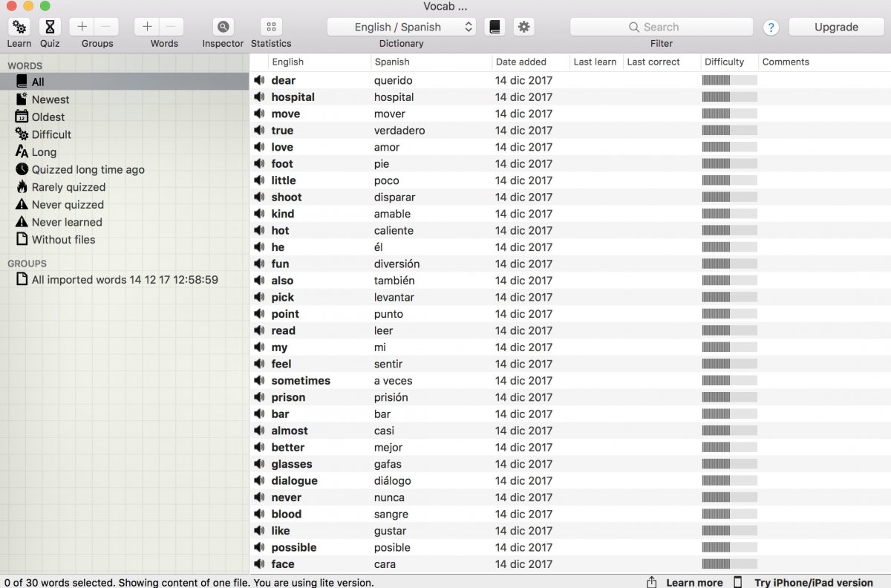Viewport: 891px width, 588px height.
Task: Click the dictionary book icon
Action: point(495,27)
